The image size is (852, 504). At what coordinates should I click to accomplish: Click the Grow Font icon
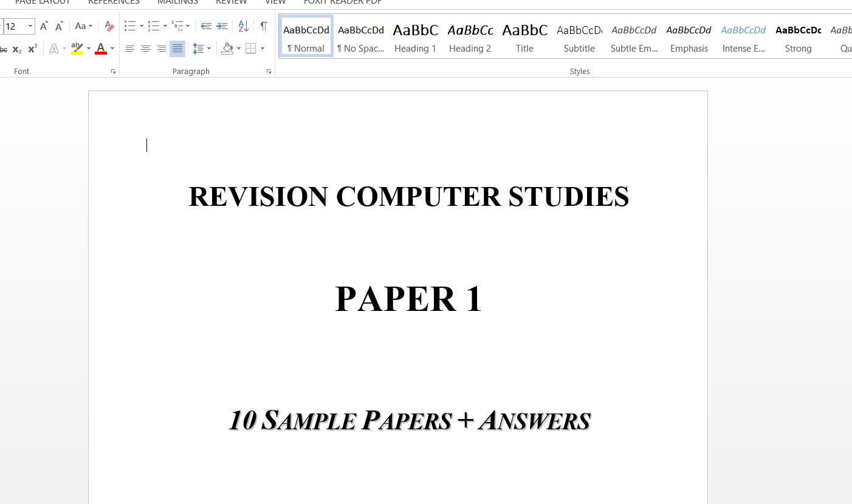click(x=43, y=26)
